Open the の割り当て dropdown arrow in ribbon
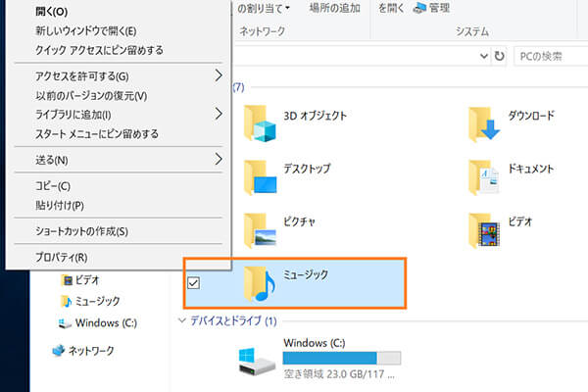The height and width of the screenshot is (392, 588). tap(287, 8)
